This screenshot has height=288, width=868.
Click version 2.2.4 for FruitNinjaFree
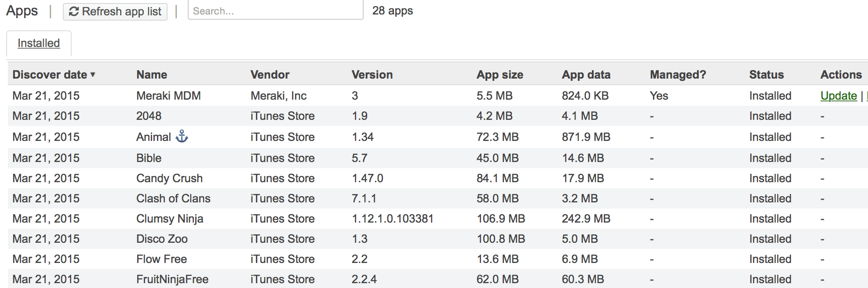(364, 279)
